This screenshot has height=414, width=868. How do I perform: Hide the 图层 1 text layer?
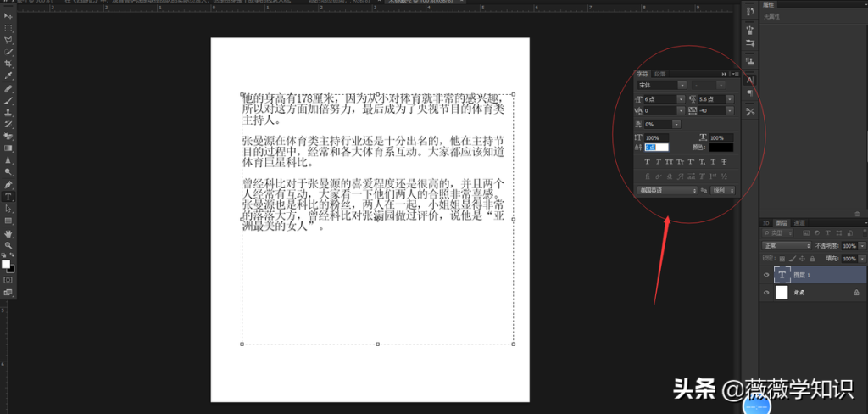tap(766, 274)
